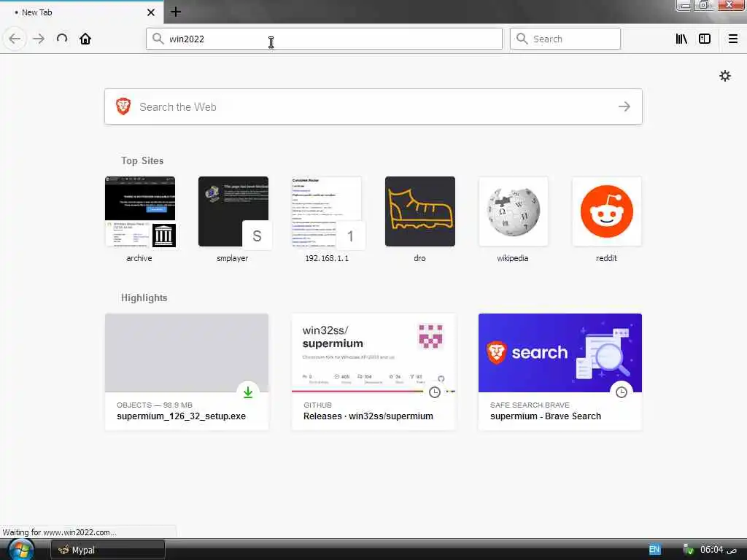The width and height of the screenshot is (747, 560).
Task: Focus the toolbar Search box
Action: point(565,39)
